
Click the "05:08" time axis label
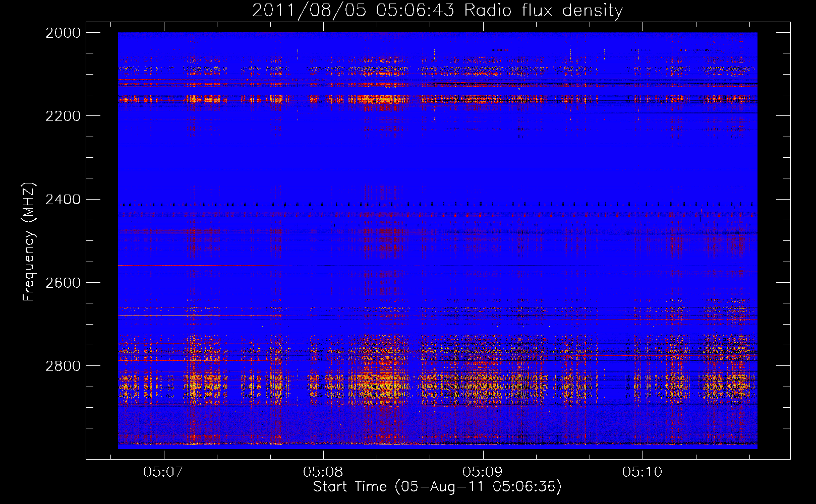pos(323,472)
